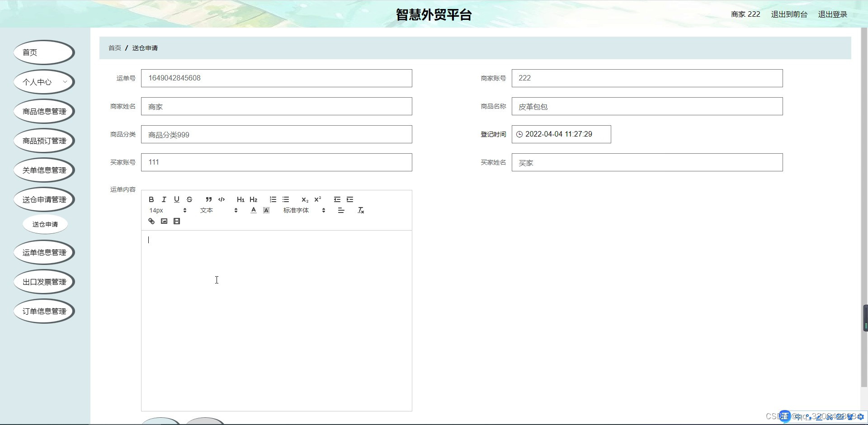This screenshot has width=868, height=425.
Task: Toggle bold formatting in editor
Action: tap(151, 199)
